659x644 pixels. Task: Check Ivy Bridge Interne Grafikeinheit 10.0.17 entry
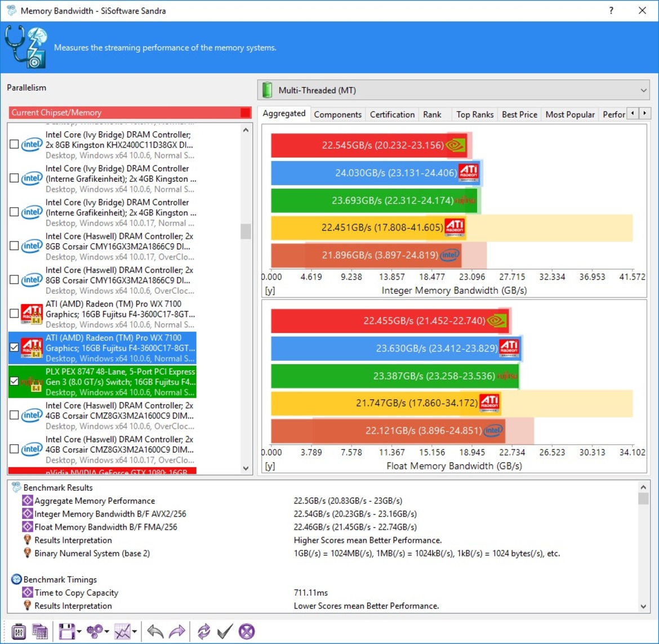point(14,212)
